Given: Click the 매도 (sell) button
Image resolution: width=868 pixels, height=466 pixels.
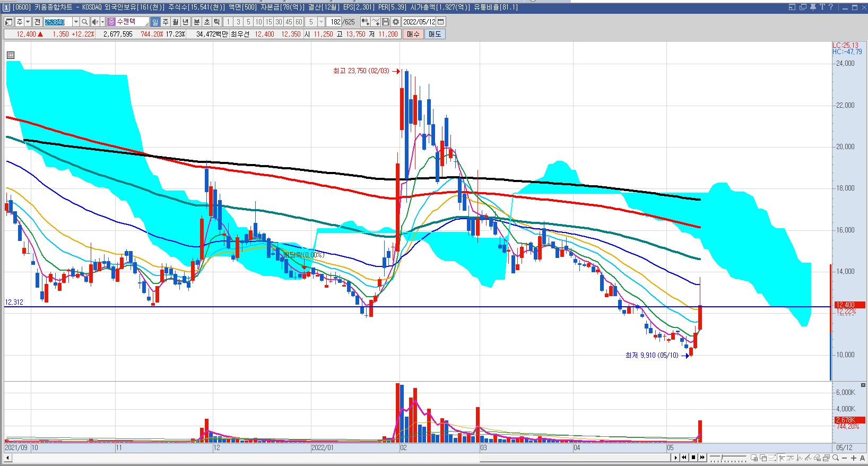Looking at the screenshot, I should pos(435,34).
